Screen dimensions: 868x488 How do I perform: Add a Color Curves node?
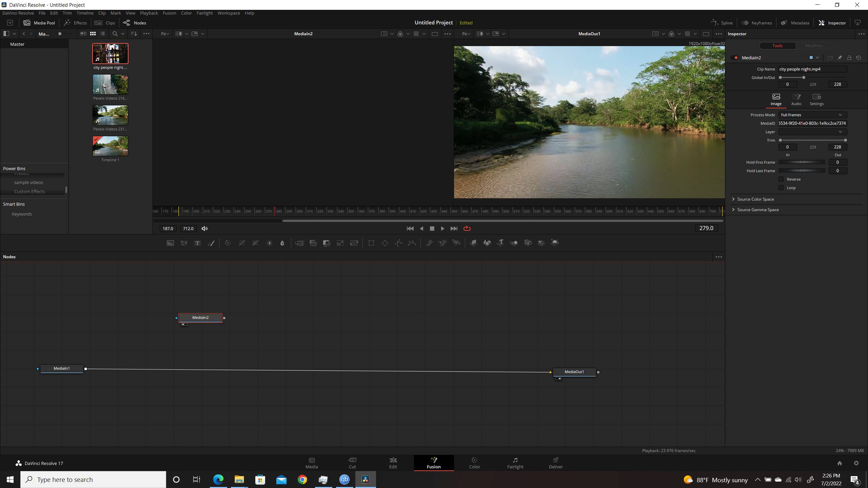(x=242, y=243)
